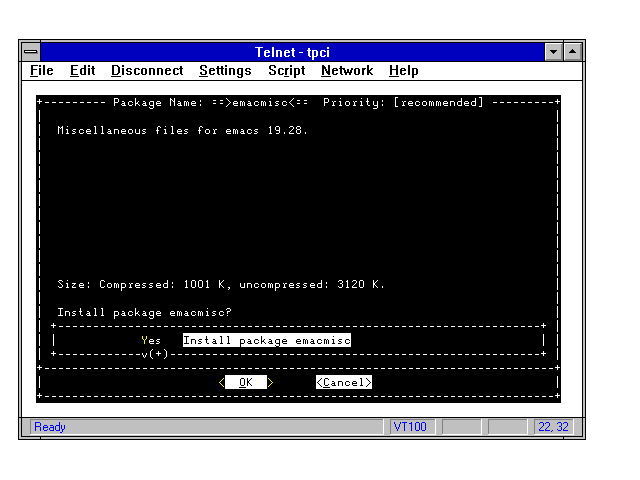
Task: Open the Edit menu
Action: click(82, 71)
